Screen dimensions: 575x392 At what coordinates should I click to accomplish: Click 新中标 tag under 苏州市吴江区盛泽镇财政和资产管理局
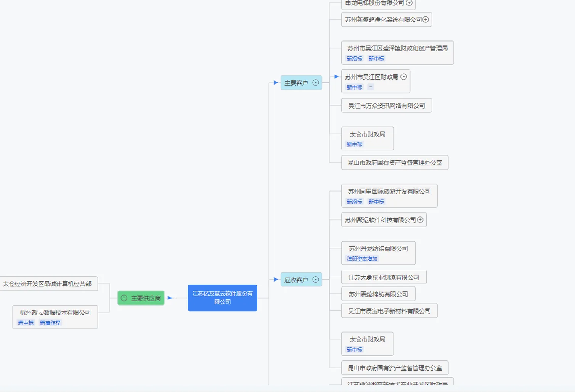pyautogui.click(x=376, y=59)
